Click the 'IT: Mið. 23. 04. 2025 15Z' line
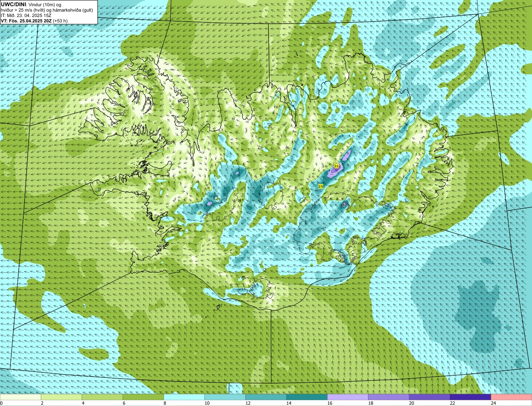The width and height of the screenshot is (532, 406). coord(26,15)
